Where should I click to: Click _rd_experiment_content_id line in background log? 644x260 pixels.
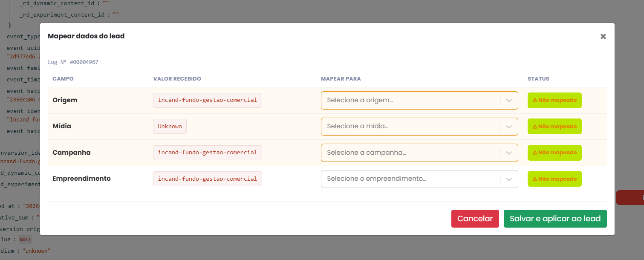point(69,14)
